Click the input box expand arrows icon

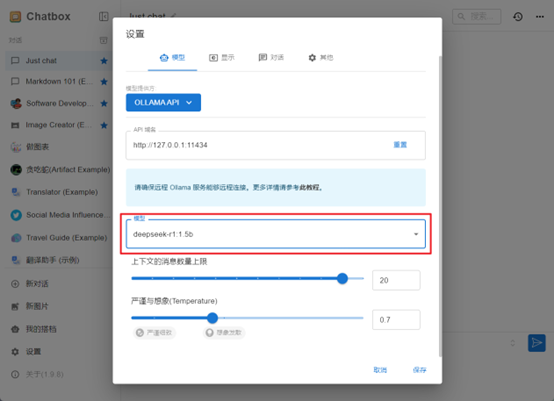(x=512, y=343)
